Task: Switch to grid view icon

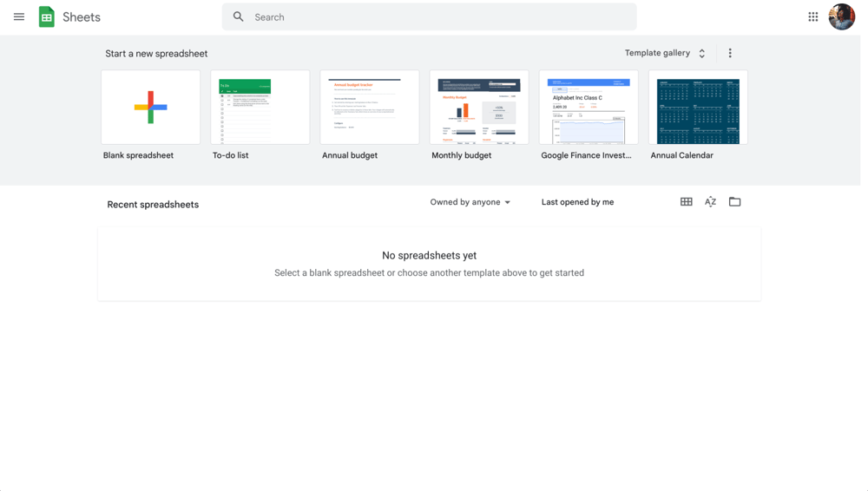Action: click(x=687, y=202)
